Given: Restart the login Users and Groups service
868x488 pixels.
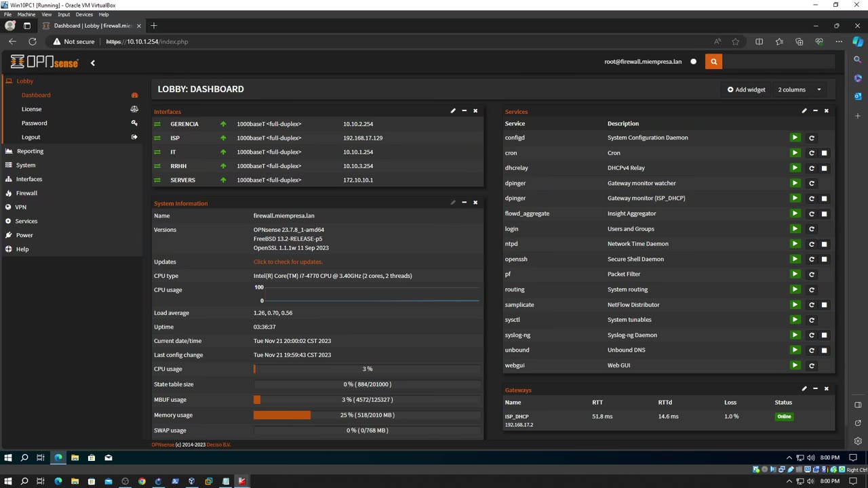Looking at the screenshot, I should [811, 229].
